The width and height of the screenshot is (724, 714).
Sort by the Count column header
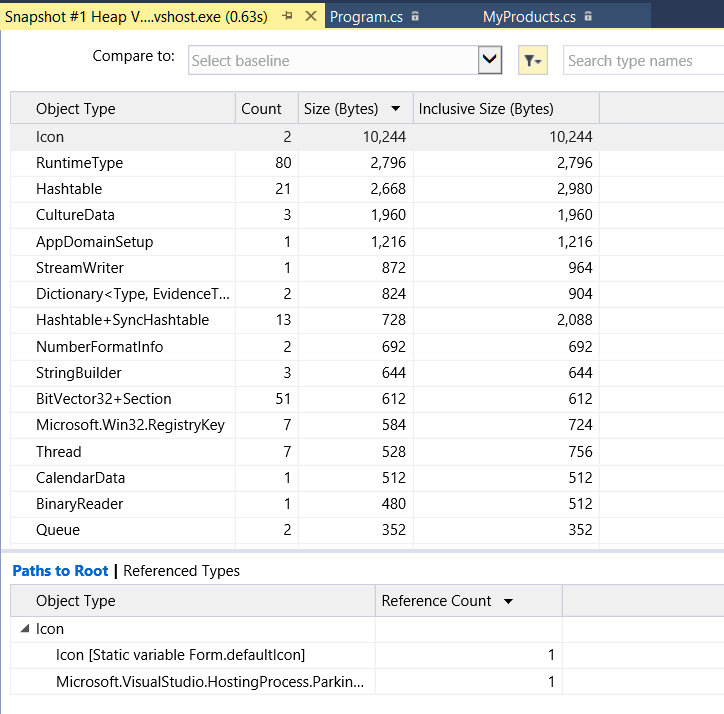point(261,109)
